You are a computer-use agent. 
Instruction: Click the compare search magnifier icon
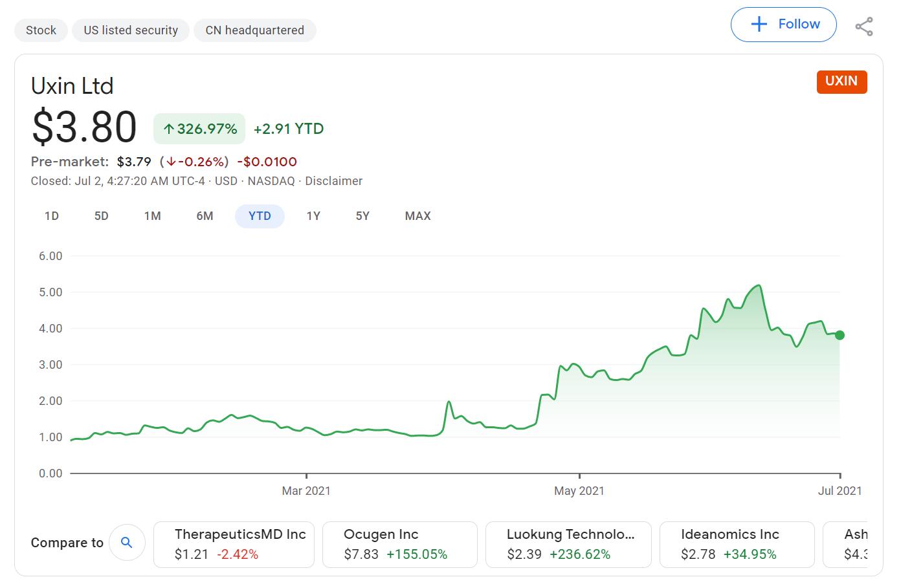click(x=127, y=543)
